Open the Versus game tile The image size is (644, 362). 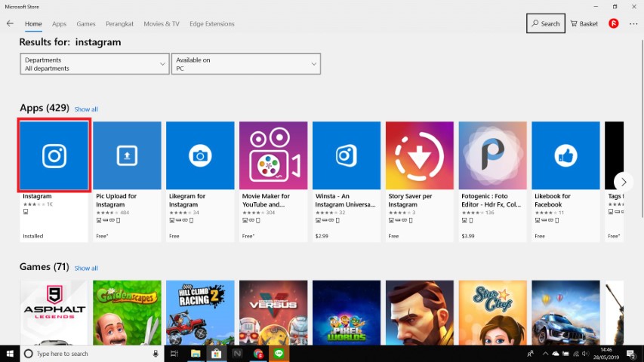coord(273,312)
